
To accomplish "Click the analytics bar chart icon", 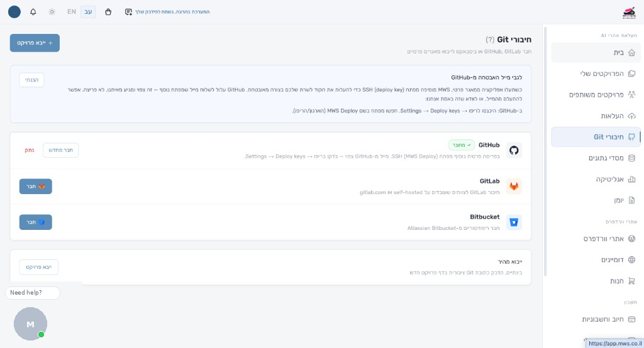I will (x=631, y=179).
